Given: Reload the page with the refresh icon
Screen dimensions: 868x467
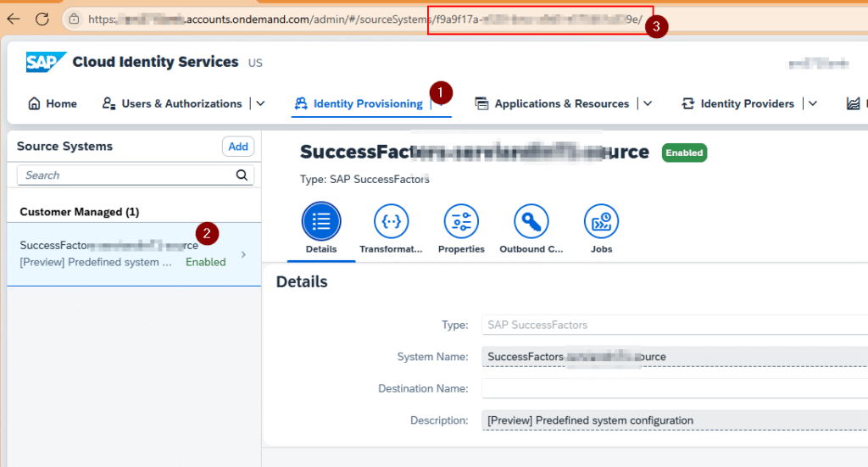Looking at the screenshot, I should pos(42,19).
